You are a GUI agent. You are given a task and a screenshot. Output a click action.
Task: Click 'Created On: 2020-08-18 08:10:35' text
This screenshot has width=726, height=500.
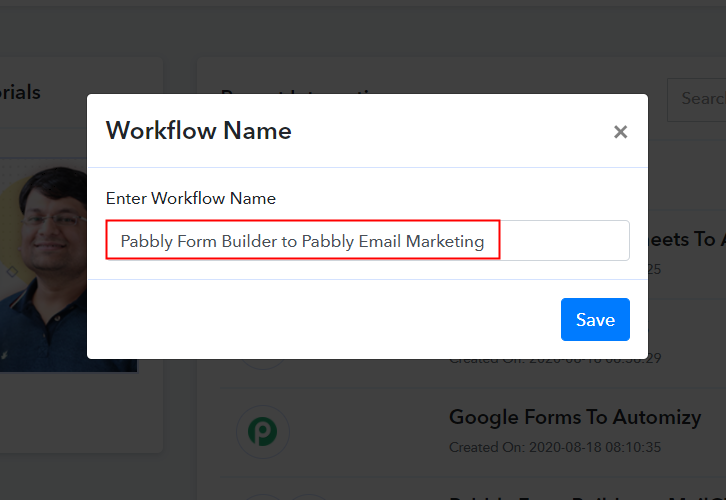(555, 447)
